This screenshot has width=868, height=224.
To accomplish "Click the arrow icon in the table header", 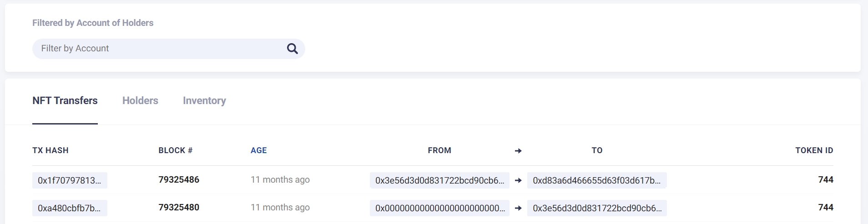I will 518,151.
